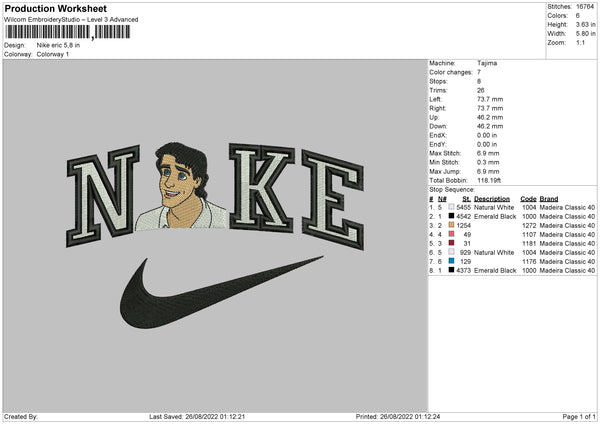Click the embroidered letter E in the design
Image resolution: width=600 pixels, height=424 pixels.
[332, 199]
